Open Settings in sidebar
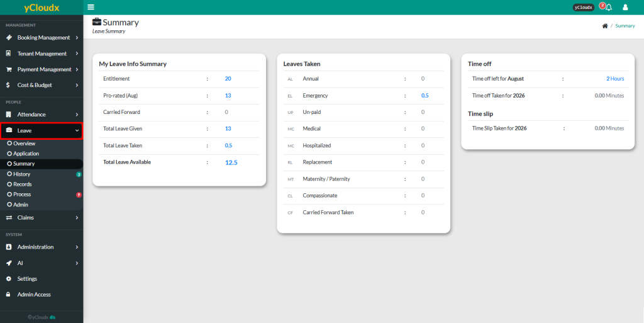The height and width of the screenshot is (323, 644). pyautogui.click(x=42, y=279)
